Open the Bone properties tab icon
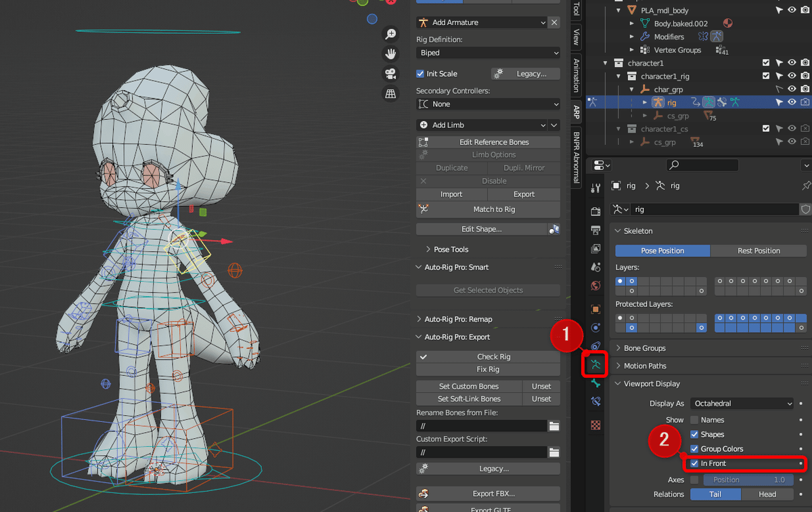Screen dimensions: 812x512 pyautogui.click(x=595, y=383)
